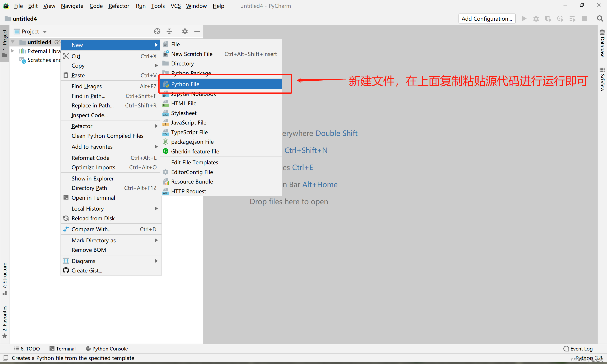Select Gherkin feature file option
607x364 pixels.
(195, 151)
